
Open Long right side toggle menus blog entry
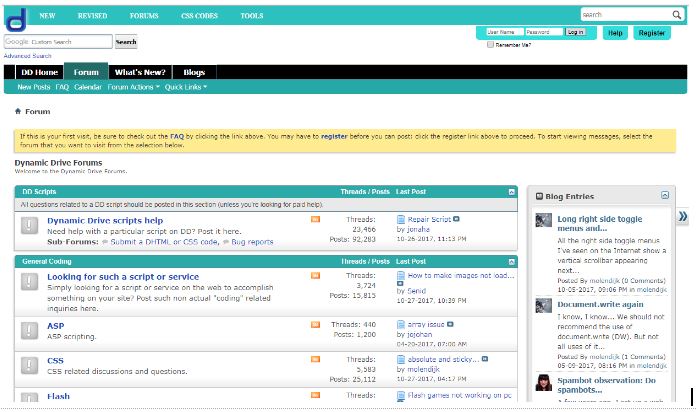click(x=599, y=224)
